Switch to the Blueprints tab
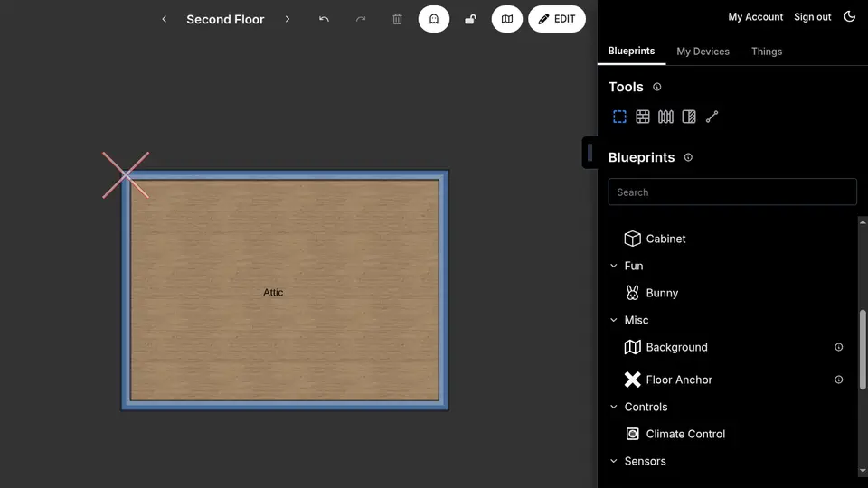This screenshot has height=488, width=868. point(631,51)
